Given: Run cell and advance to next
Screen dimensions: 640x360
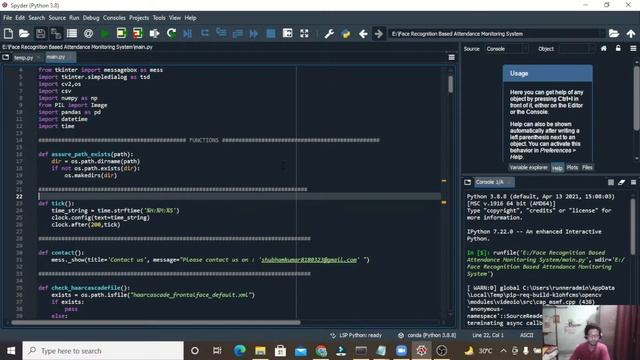Looking at the screenshot, I should pyautogui.click(x=138, y=33).
